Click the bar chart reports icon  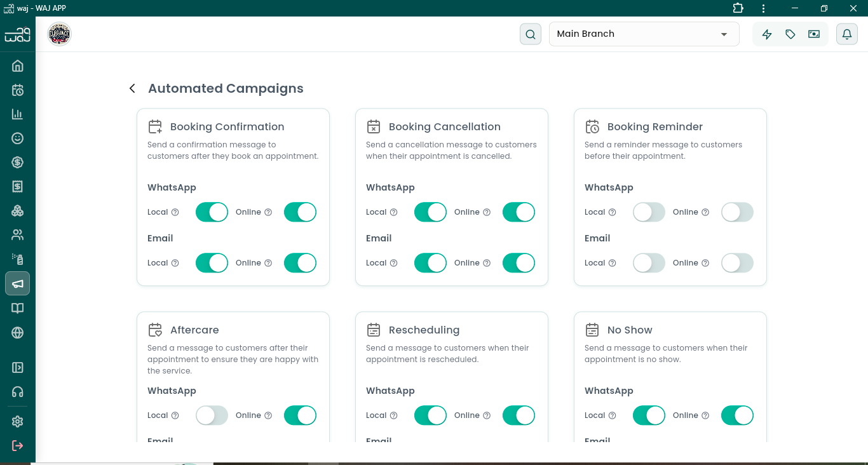18,114
